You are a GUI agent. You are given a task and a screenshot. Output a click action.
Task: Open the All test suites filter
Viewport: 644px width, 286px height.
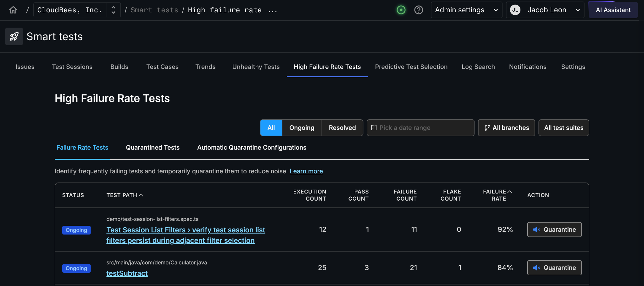(x=564, y=128)
